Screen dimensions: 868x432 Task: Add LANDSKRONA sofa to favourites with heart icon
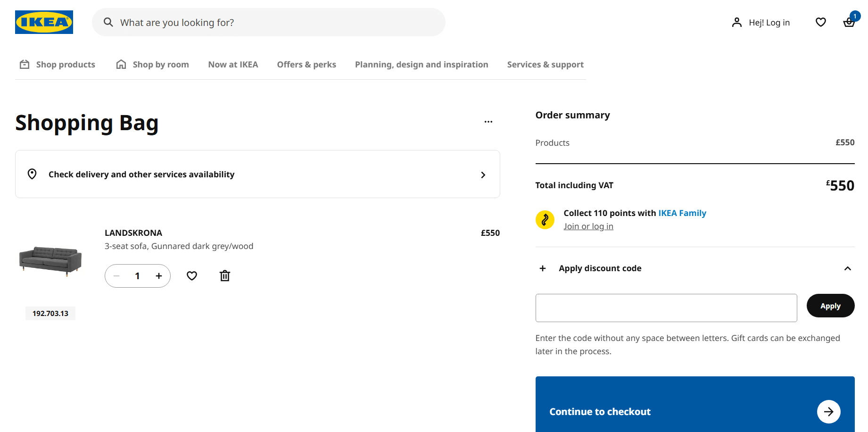191,275
